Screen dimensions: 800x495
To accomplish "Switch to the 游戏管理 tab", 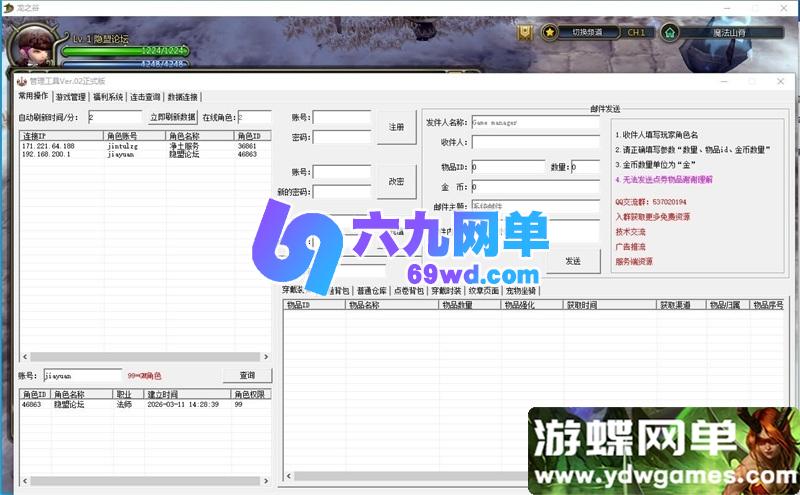I will 70,97.
